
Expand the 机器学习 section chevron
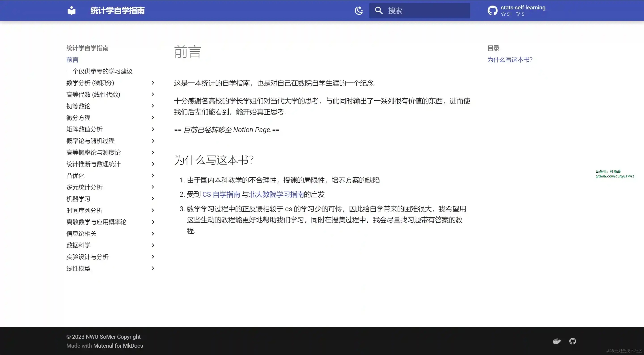click(x=153, y=199)
